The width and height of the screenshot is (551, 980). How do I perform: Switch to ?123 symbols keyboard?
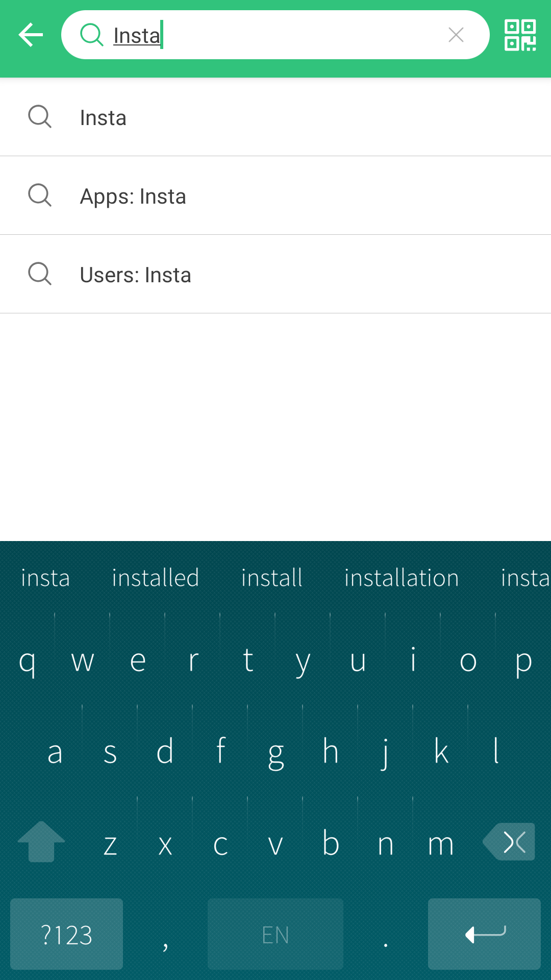click(66, 934)
